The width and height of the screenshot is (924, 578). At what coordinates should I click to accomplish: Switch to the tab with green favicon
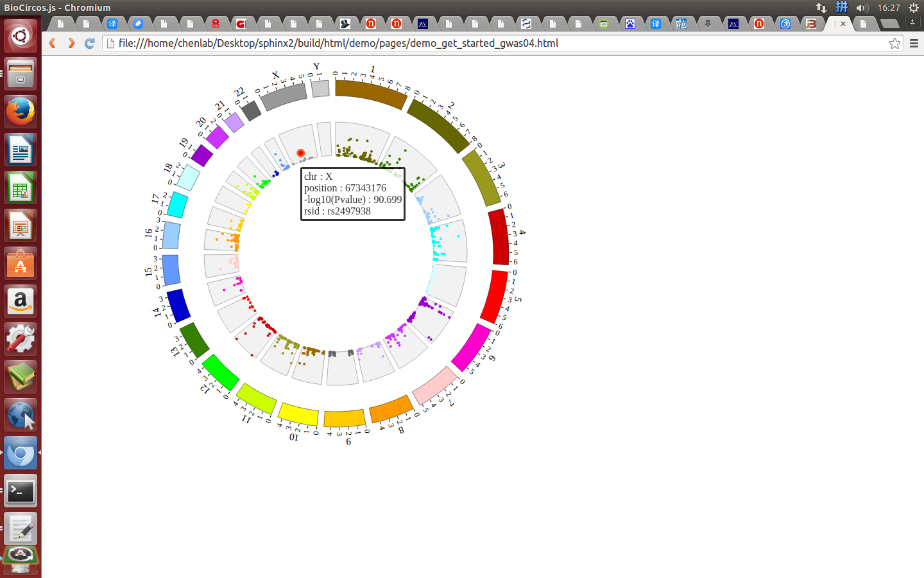click(x=604, y=24)
